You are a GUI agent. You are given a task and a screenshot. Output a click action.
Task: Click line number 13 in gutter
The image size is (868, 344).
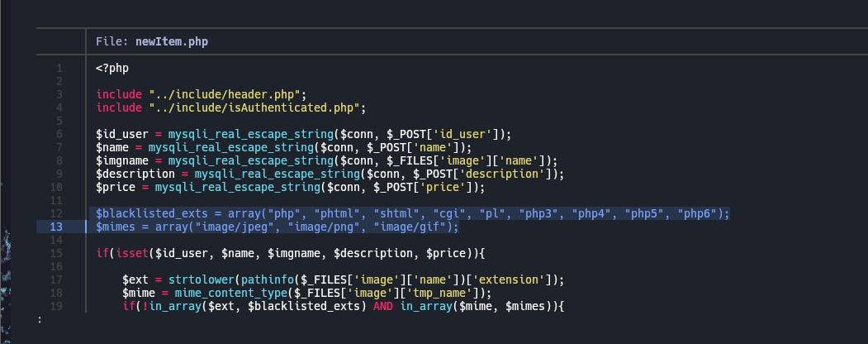click(59, 227)
